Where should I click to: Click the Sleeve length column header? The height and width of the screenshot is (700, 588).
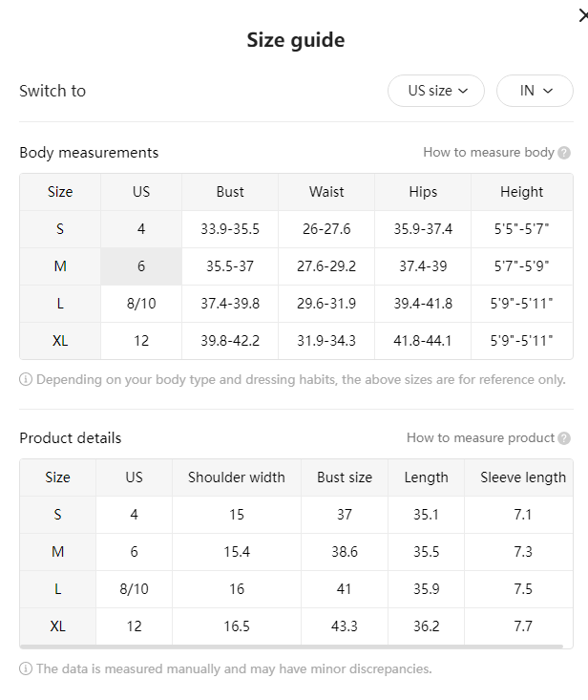point(522,477)
